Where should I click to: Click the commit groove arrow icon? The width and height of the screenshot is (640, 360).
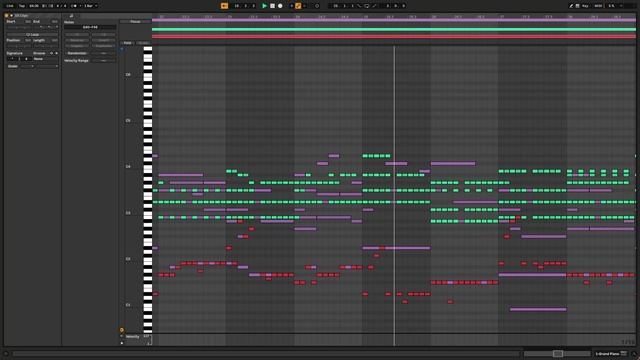click(56, 53)
